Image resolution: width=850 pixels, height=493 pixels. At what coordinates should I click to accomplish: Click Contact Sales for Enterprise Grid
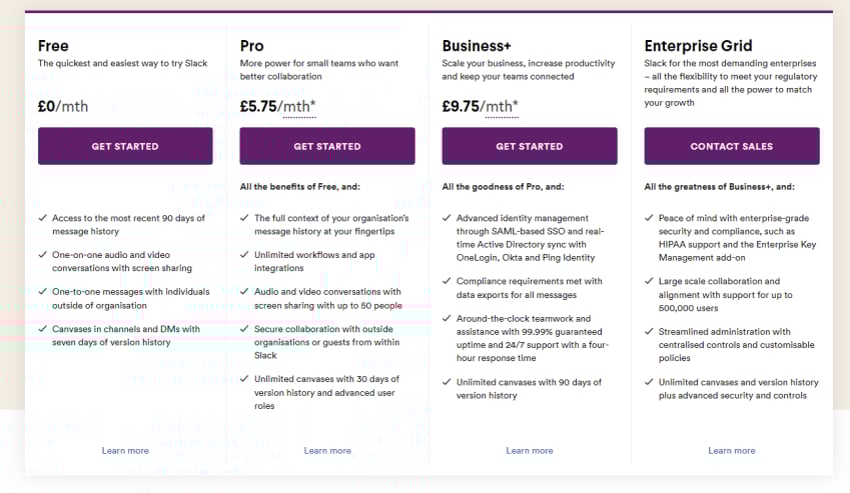click(731, 146)
